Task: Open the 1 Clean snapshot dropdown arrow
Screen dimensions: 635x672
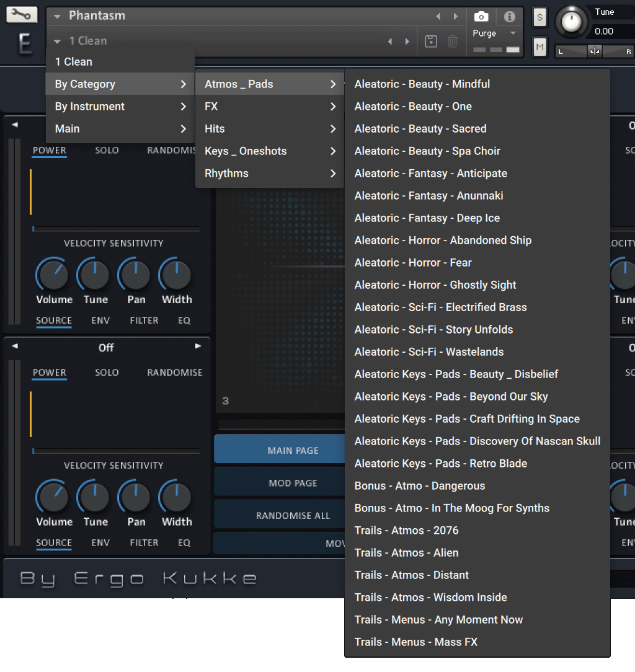Action: point(57,41)
